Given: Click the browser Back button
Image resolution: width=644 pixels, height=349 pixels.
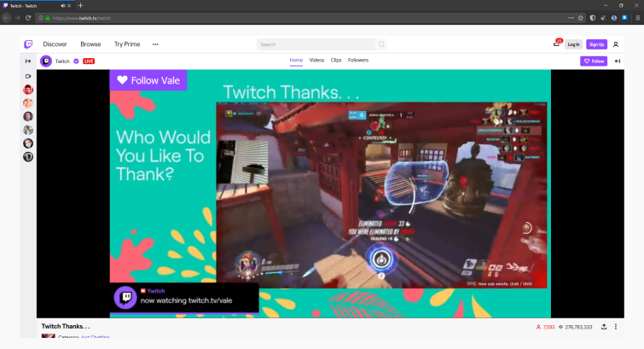Looking at the screenshot, I should click(6, 18).
